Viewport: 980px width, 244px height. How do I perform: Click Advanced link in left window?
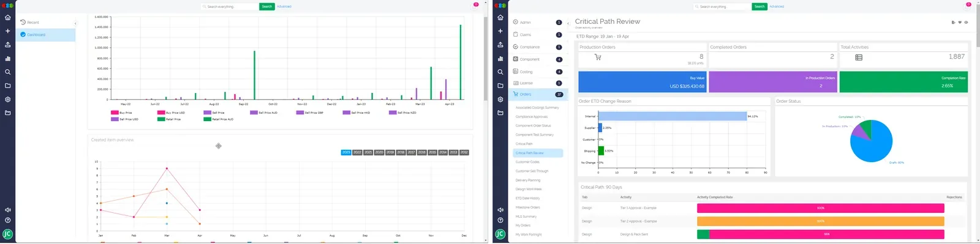tap(284, 7)
